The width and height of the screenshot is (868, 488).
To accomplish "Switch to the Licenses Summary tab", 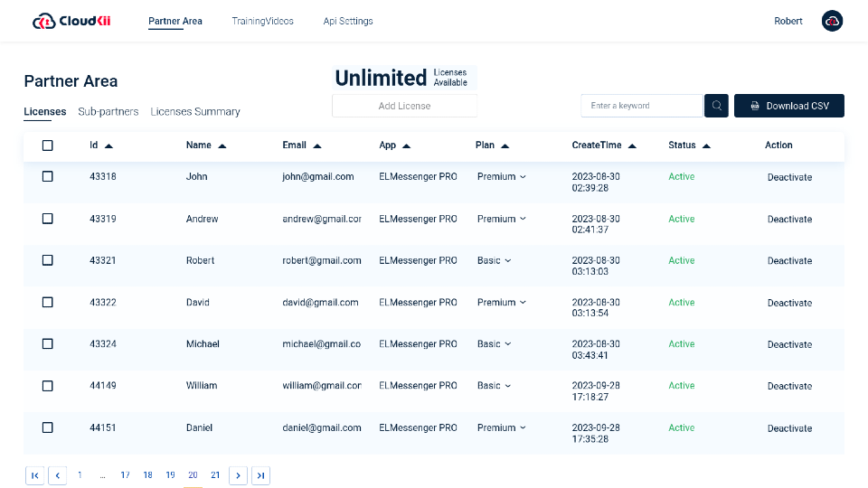I will (195, 111).
